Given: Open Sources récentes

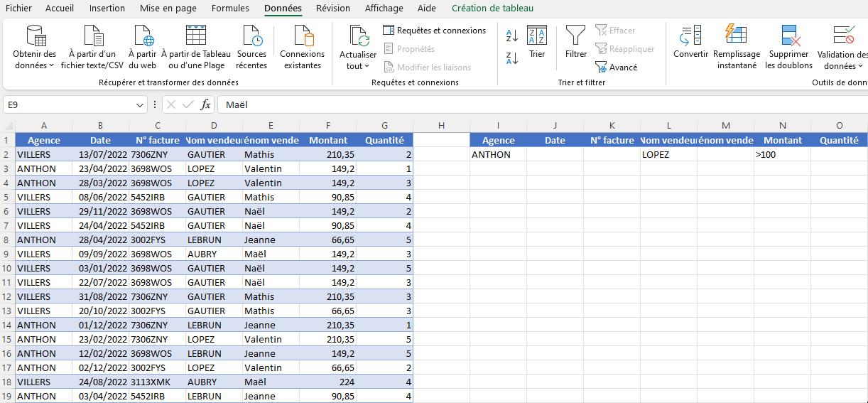Looking at the screenshot, I should point(251,47).
